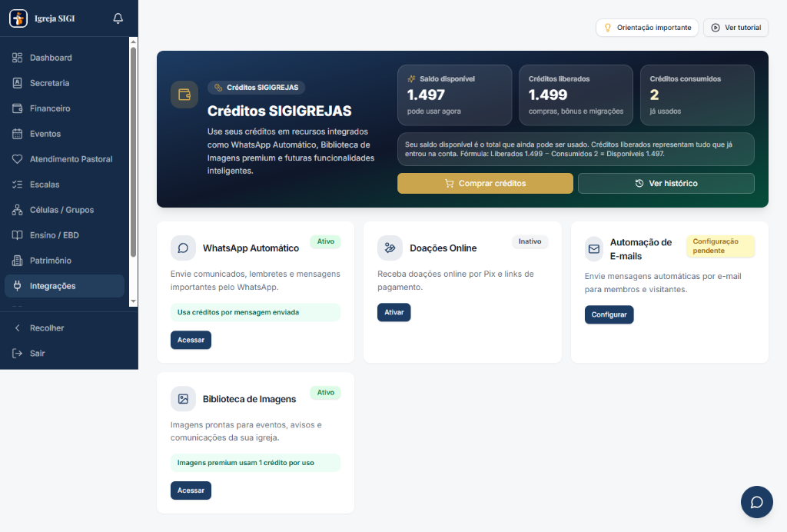
Task: Click the play icon in Ver tutorial
Action: (x=716, y=28)
